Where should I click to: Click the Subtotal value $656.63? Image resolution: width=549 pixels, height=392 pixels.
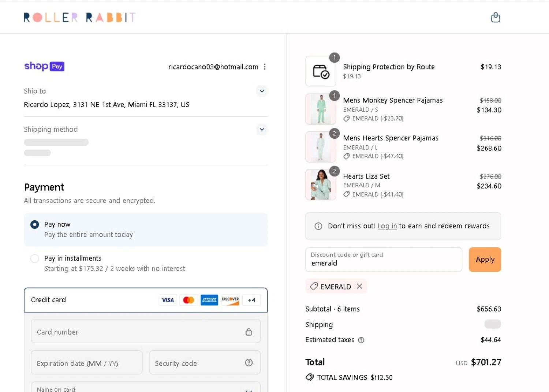pos(489,309)
